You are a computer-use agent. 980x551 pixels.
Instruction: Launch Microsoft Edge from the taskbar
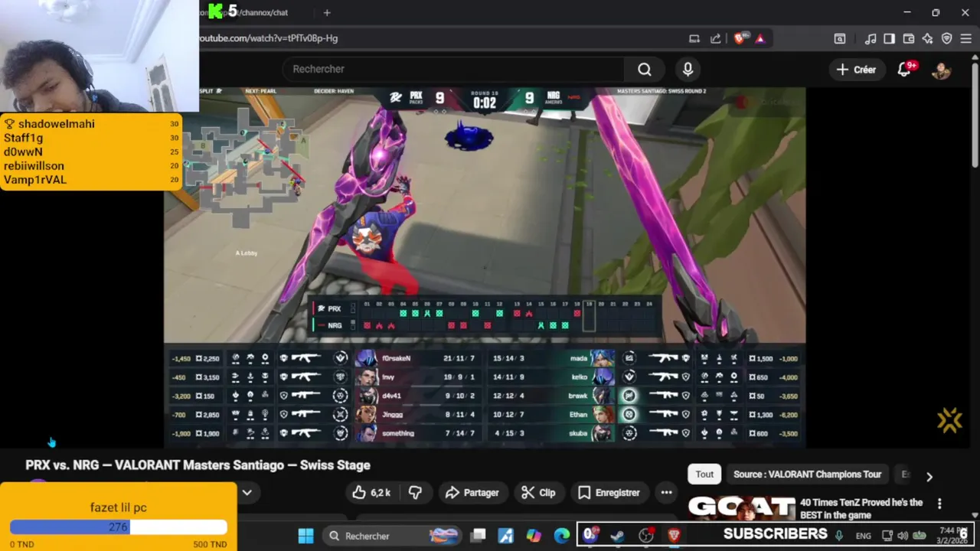click(561, 536)
